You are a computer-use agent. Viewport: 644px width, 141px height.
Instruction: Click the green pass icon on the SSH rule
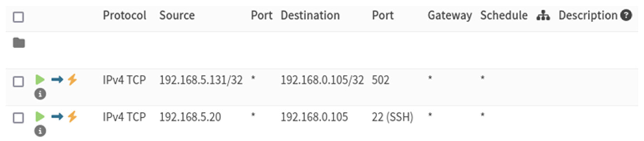click(x=40, y=117)
